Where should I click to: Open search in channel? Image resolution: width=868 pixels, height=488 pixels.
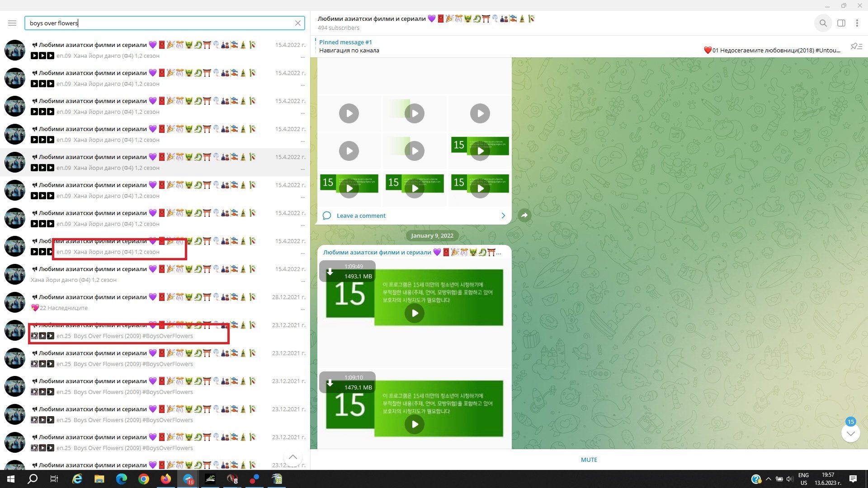click(x=823, y=23)
